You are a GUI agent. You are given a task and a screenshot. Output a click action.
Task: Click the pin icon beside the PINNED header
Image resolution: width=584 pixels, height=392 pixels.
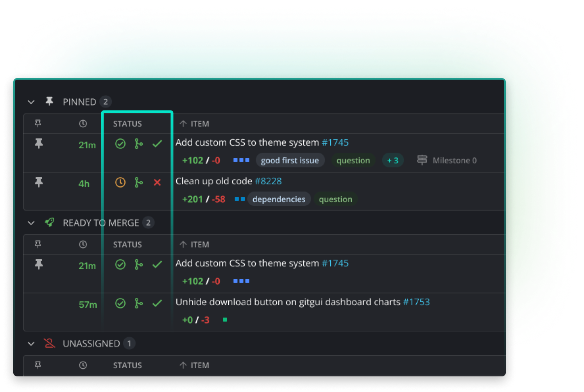coord(49,101)
